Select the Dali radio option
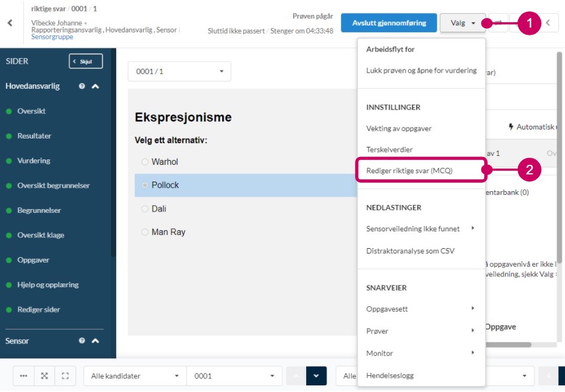This screenshot has width=565, height=392. 145,209
